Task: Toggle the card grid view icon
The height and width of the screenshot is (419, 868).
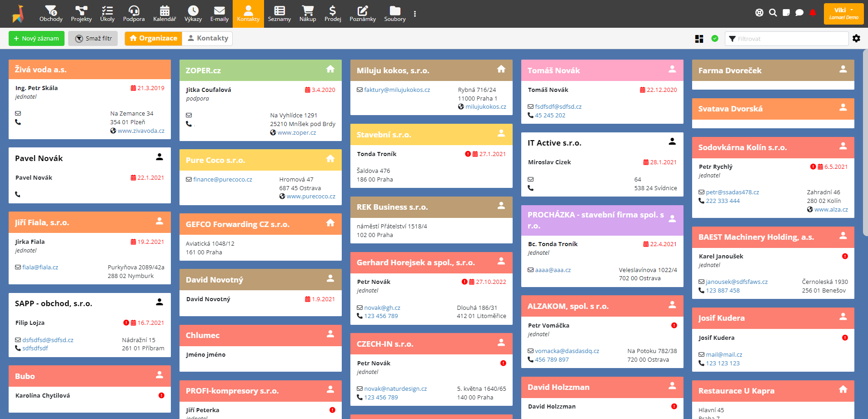Action: pyautogui.click(x=699, y=39)
